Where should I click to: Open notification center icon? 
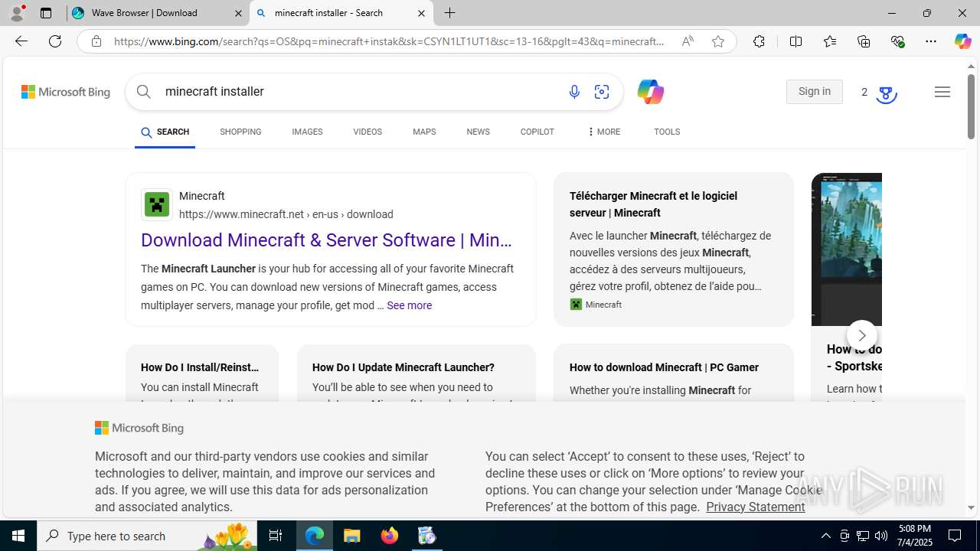pos(955,536)
